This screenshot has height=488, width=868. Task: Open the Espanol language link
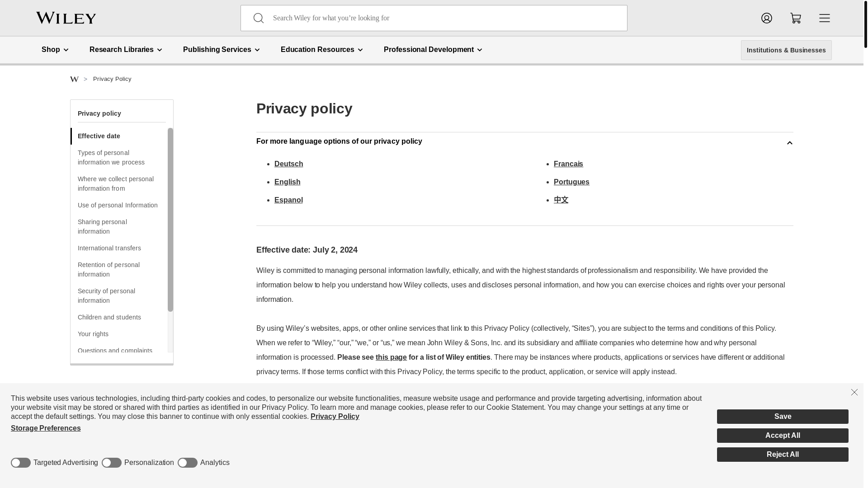[x=288, y=200]
